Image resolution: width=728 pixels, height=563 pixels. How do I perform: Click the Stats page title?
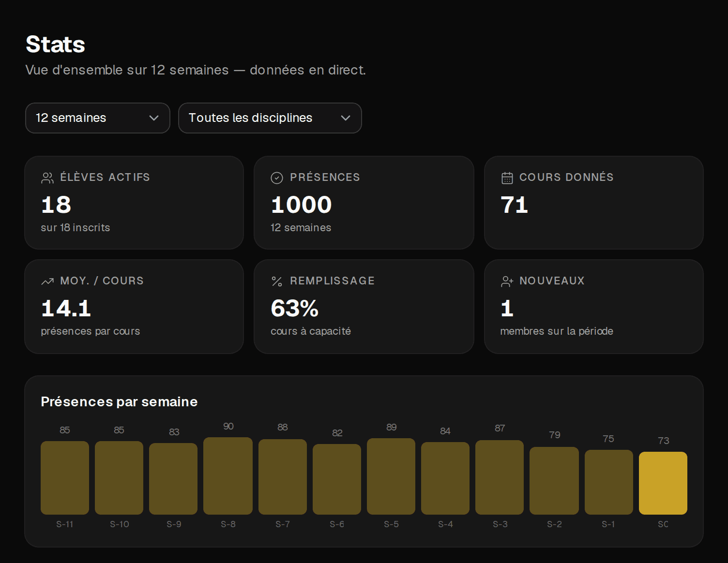click(55, 44)
